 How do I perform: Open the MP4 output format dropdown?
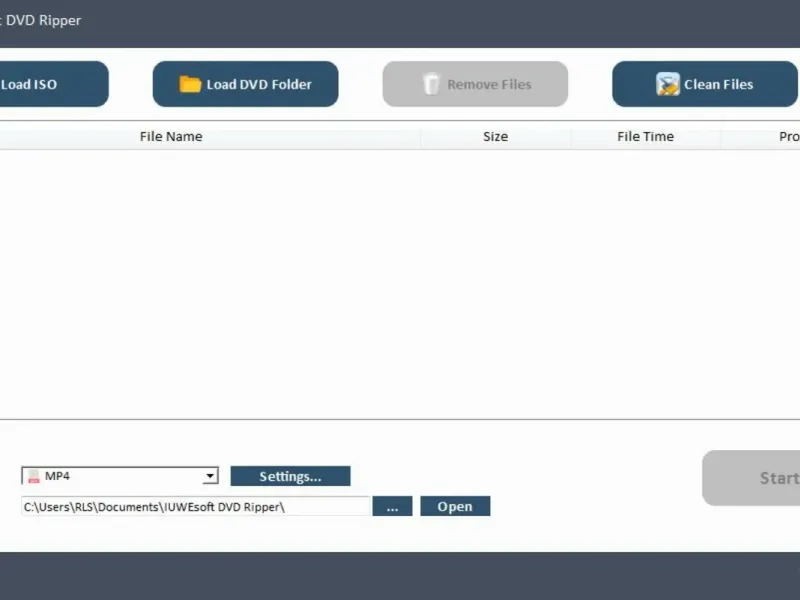tap(120, 476)
